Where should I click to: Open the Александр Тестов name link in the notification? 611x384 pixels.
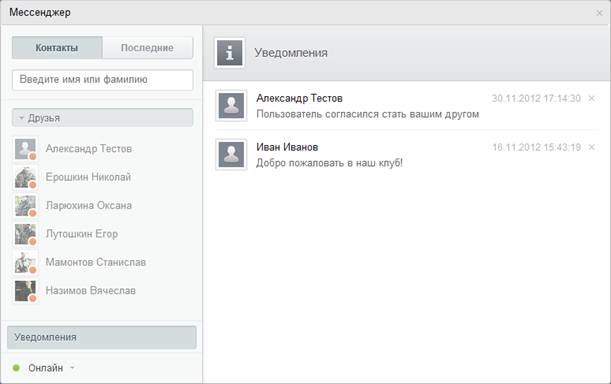coord(299,98)
